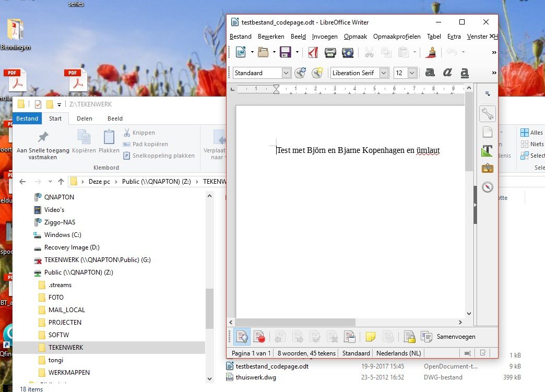This screenshot has height=392, width=545.
Task: Toggle Record Changes in track-changes toolbar
Action: 259,337
